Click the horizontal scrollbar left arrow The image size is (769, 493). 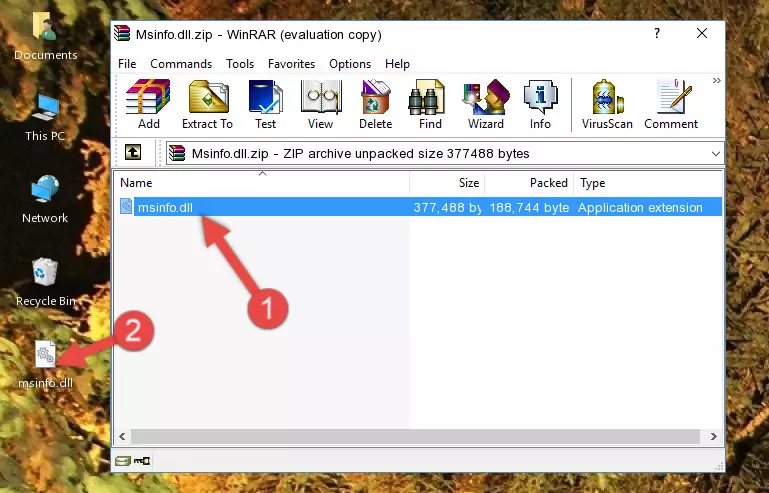[123, 436]
